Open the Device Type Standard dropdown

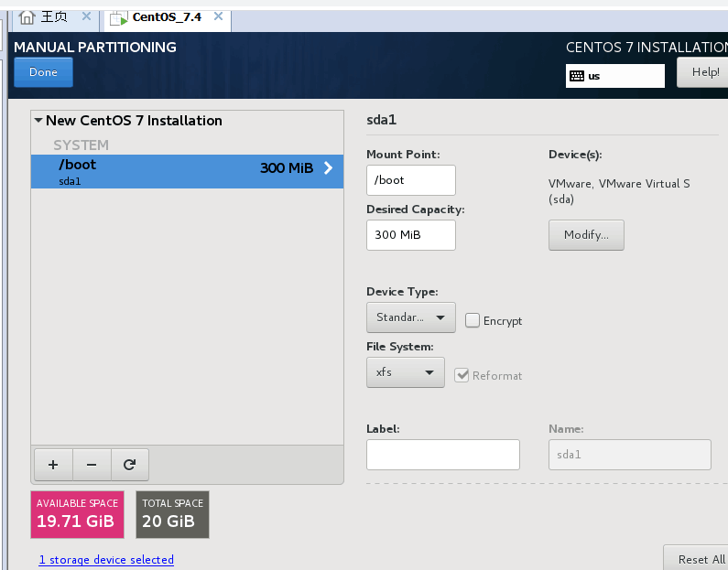(x=411, y=317)
